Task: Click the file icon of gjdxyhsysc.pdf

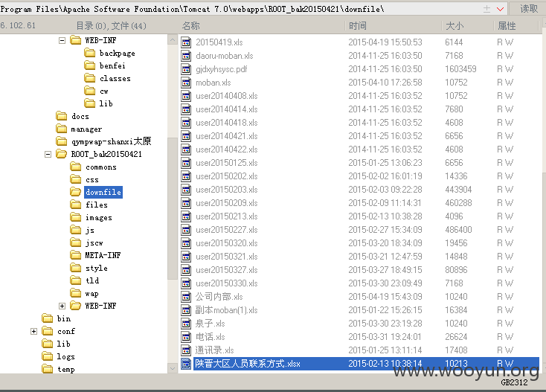Action: point(186,69)
